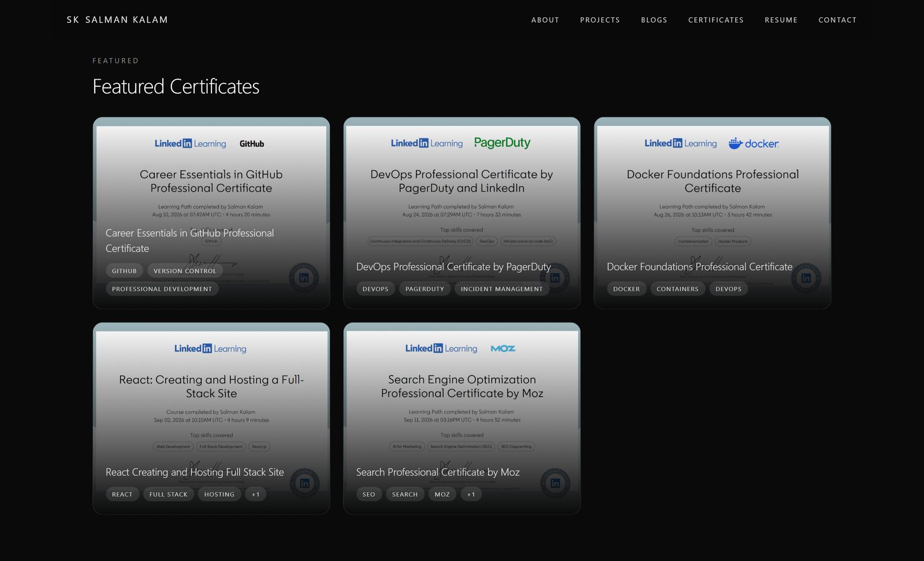
Task: Select the INCIDENT MANAGEMENT tag
Action: pos(502,289)
